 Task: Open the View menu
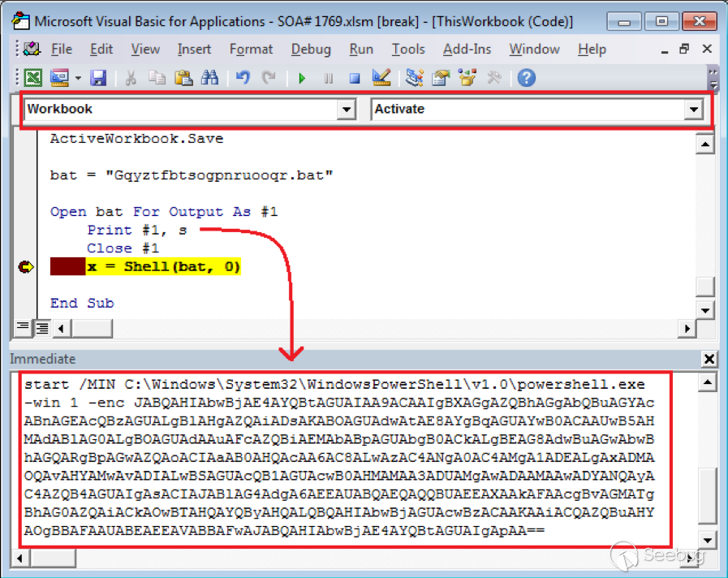pyautogui.click(x=145, y=50)
